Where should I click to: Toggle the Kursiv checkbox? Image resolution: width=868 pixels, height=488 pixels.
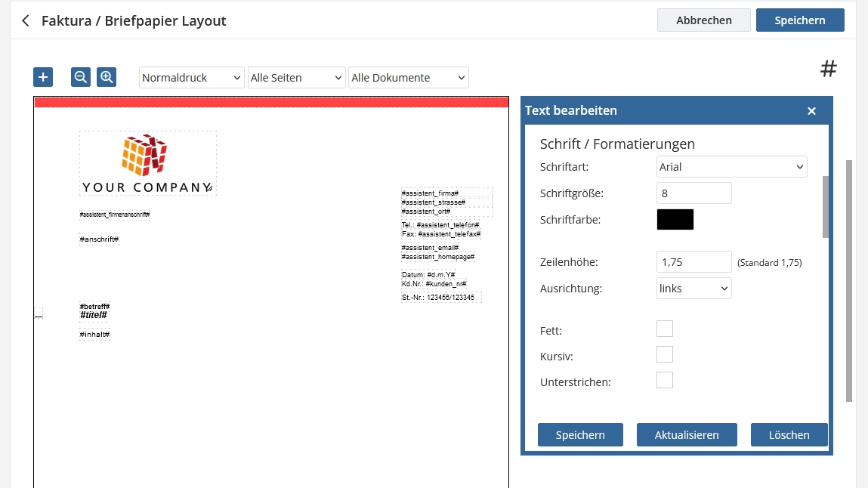pos(665,354)
